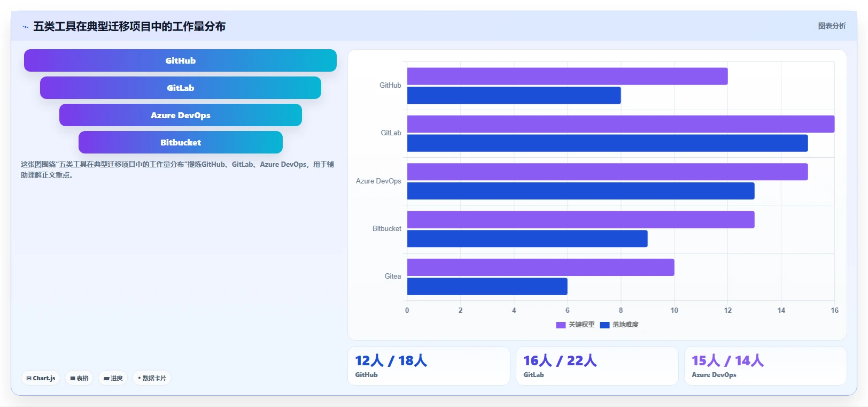Select the GitLab funnel stage bar

(181, 88)
